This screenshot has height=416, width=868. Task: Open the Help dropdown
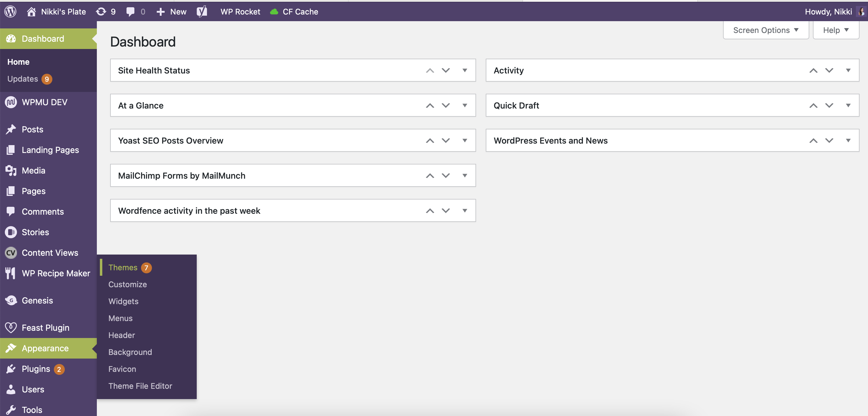pyautogui.click(x=836, y=30)
